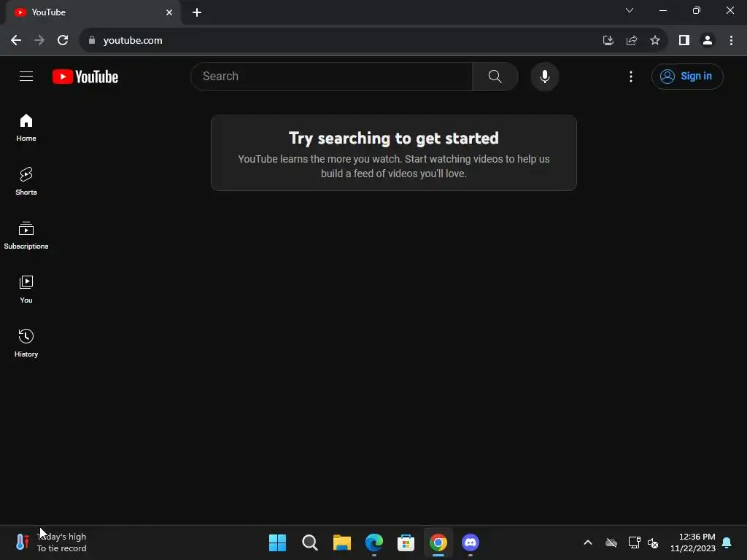747x560 pixels.
Task: Reload the youtube.com page
Action: click(63, 41)
